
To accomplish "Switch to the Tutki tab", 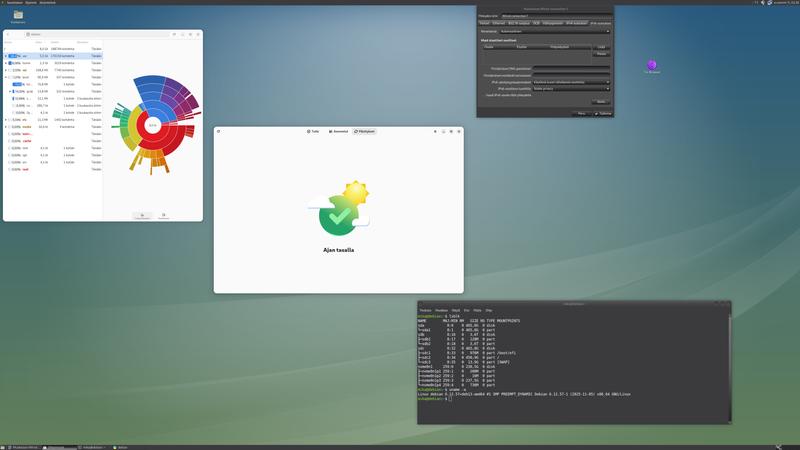I will point(313,131).
